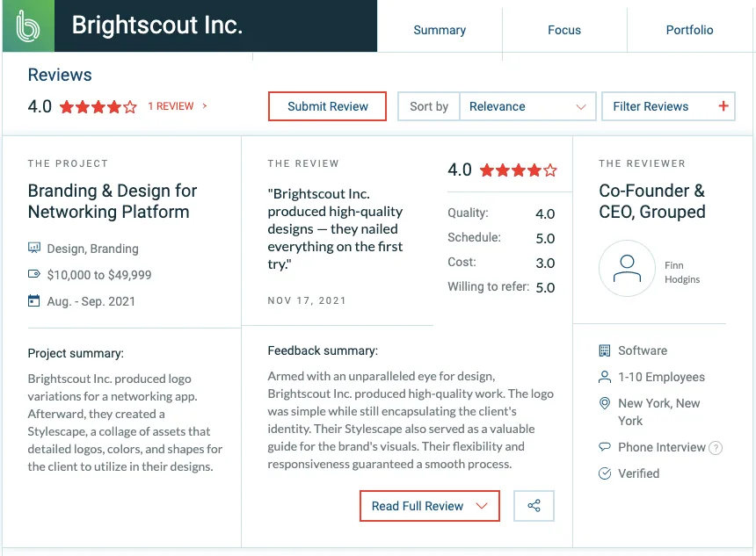Click the Phone Interview label

(661, 447)
